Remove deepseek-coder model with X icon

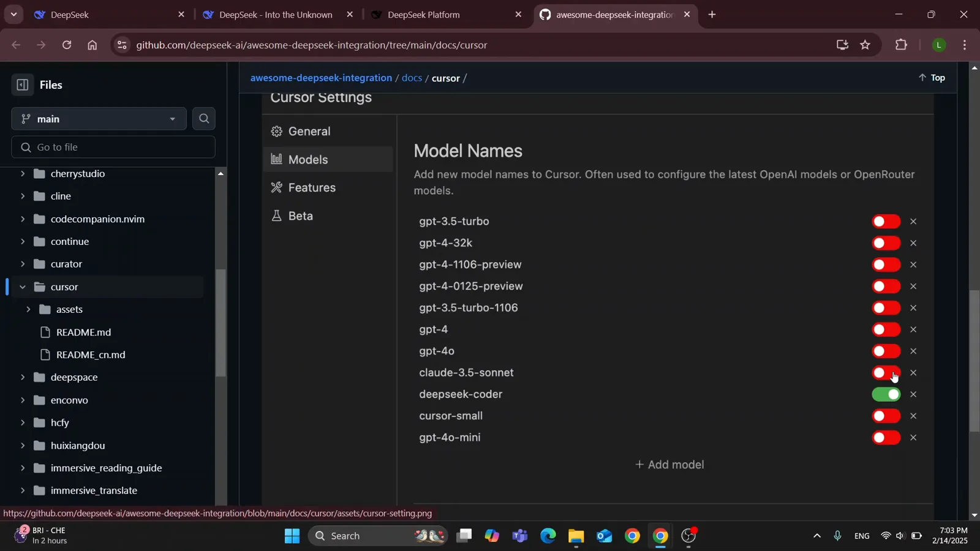pos(913,394)
